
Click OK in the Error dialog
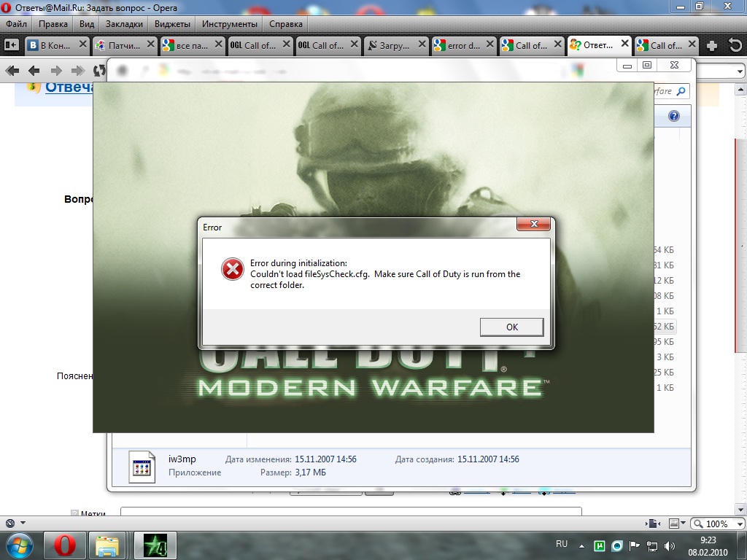[x=511, y=327]
